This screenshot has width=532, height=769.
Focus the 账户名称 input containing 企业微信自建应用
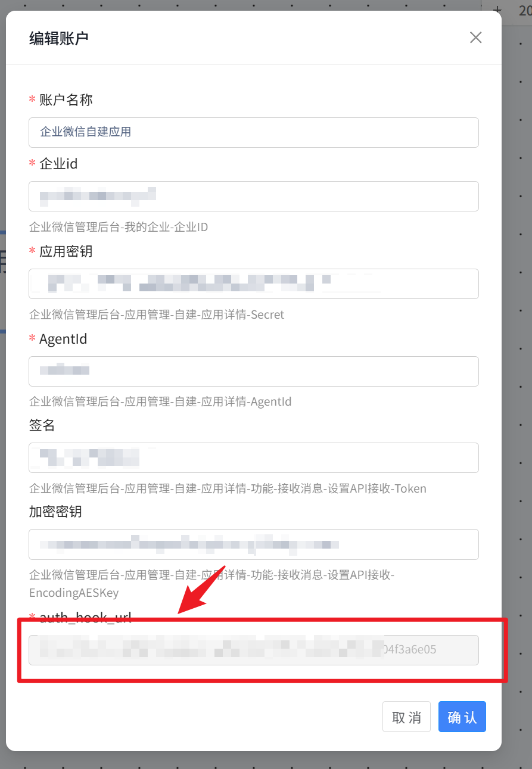tap(254, 132)
